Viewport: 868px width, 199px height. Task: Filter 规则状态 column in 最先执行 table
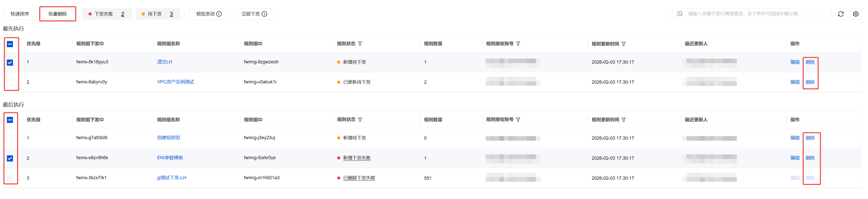pyautogui.click(x=360, y=44)
